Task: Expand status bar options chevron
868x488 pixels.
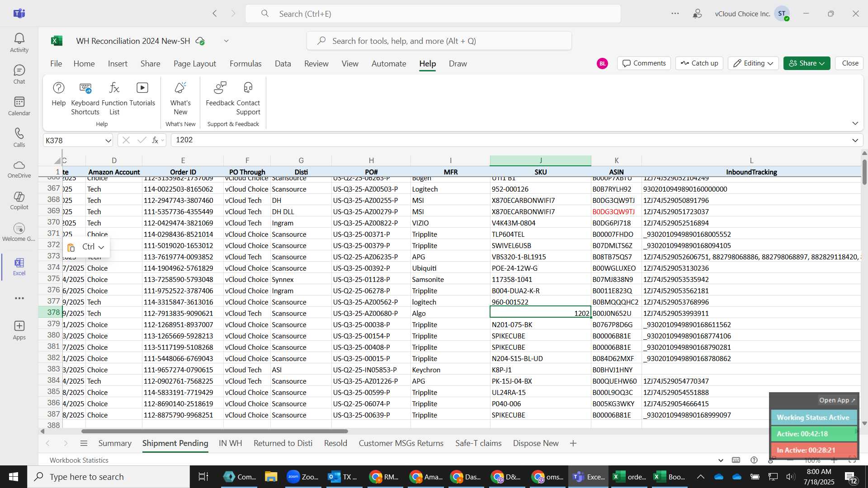Action: 721,460
